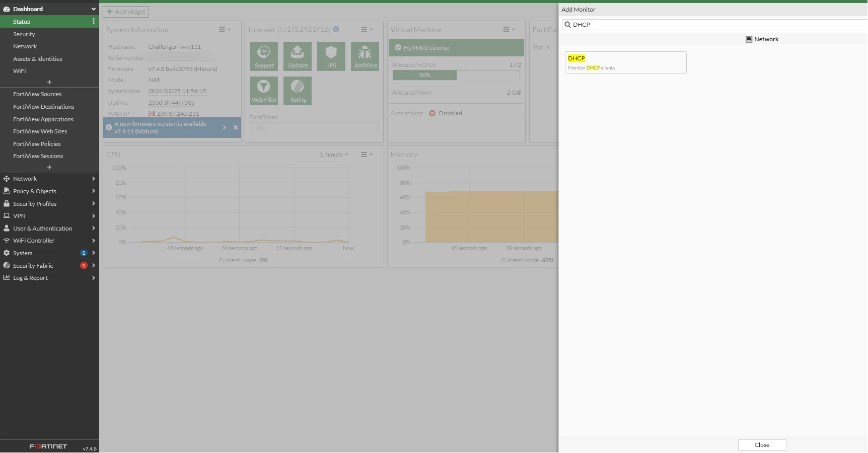
Task: Change the CPU 1 minute interval dropdown
Action: tap(334, 155)
